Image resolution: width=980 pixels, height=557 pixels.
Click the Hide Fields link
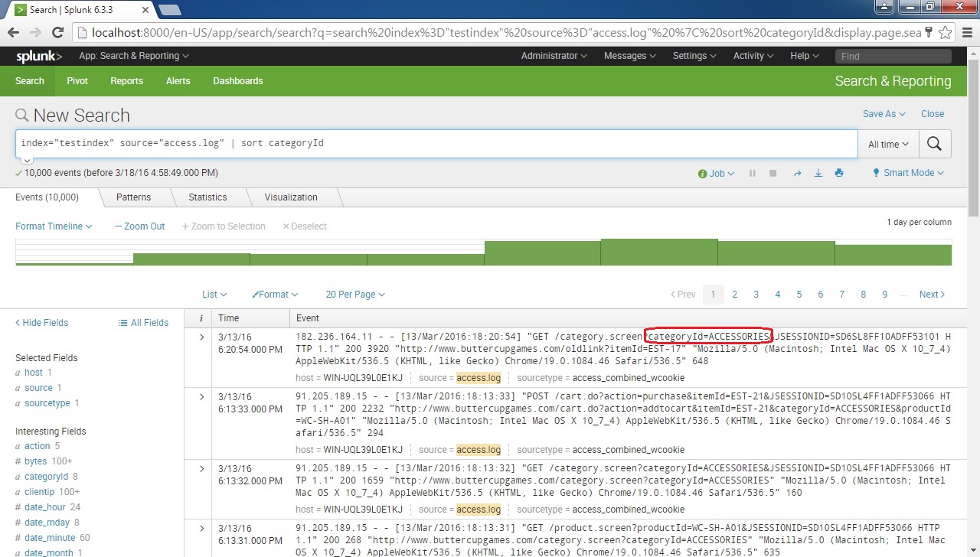41,322
